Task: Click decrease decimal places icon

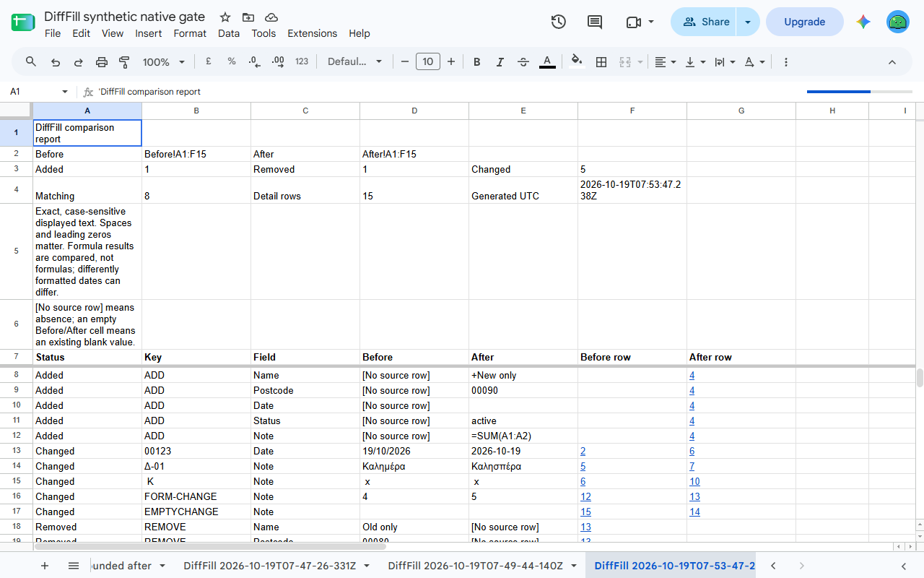Action: click(255, 62)
